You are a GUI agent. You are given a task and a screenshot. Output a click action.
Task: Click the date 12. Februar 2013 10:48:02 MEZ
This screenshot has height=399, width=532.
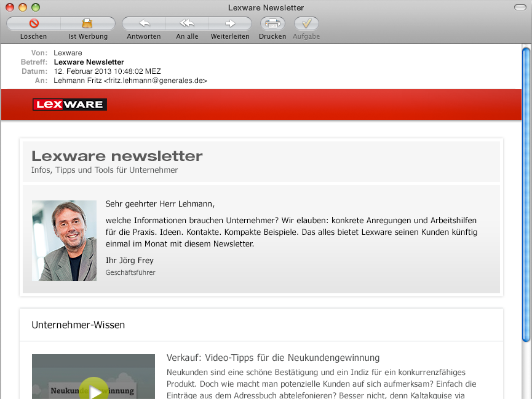click(107, 71)
